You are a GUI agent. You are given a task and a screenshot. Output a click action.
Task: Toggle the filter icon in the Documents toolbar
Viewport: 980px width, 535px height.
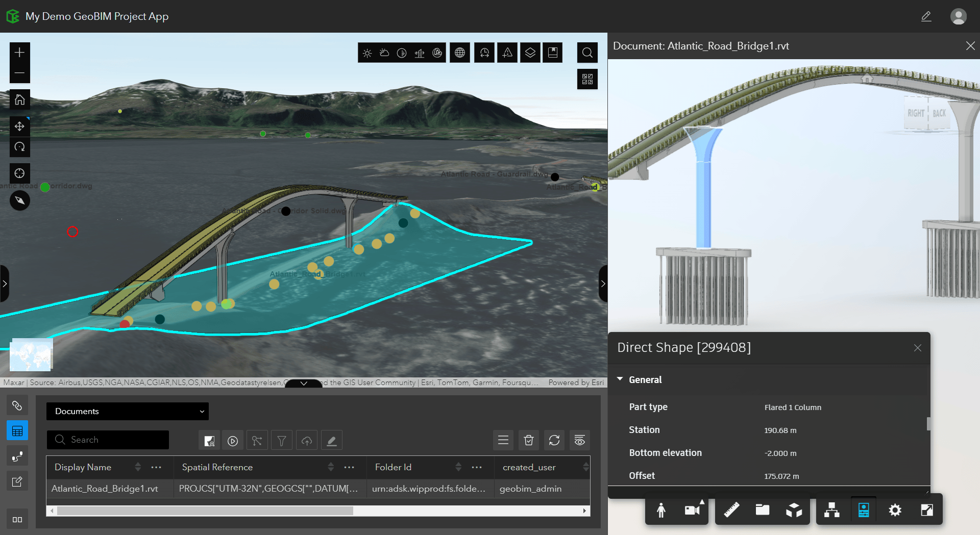[281, 440]
